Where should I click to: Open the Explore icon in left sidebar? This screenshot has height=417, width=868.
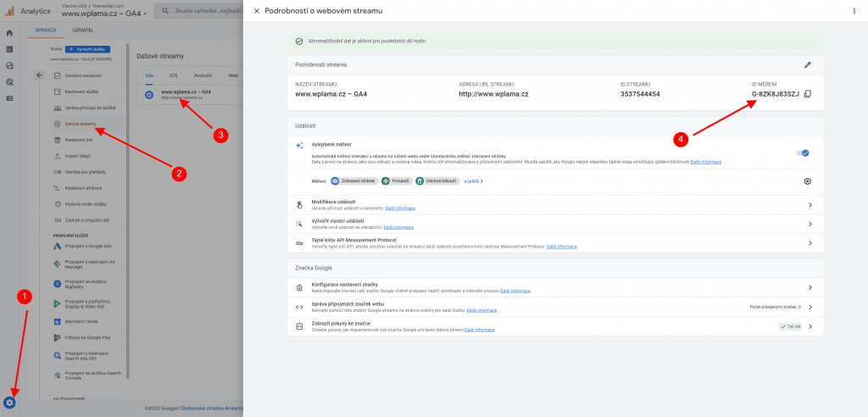9,65
